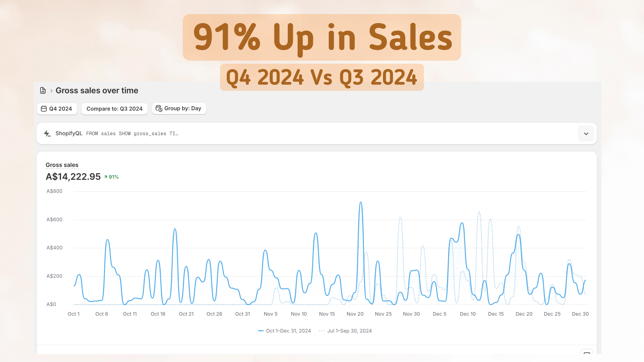Expand the ShopifyQL query editor chevron
644x362 pixels.
tap(586, 134)
